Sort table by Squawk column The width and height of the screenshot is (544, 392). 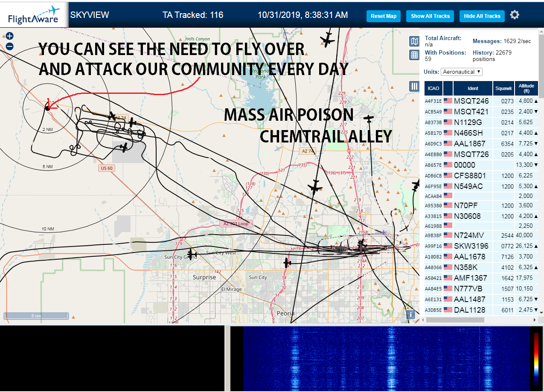(503, 88)
